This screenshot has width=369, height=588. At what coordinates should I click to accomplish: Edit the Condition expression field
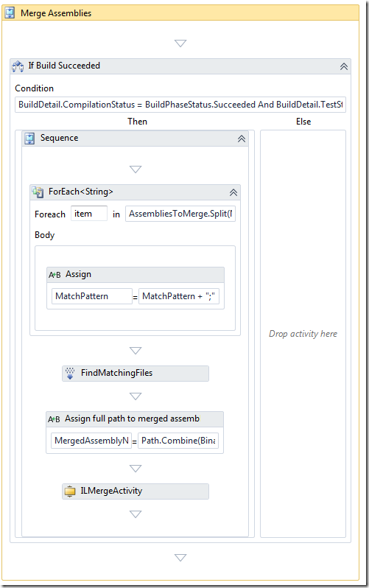coord(180,105)
